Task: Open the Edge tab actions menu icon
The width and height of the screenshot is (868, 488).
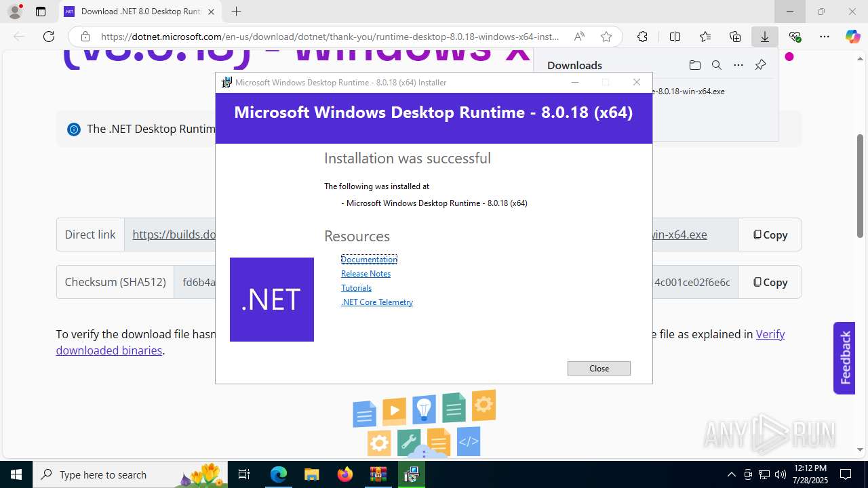Action: (41, 12)
